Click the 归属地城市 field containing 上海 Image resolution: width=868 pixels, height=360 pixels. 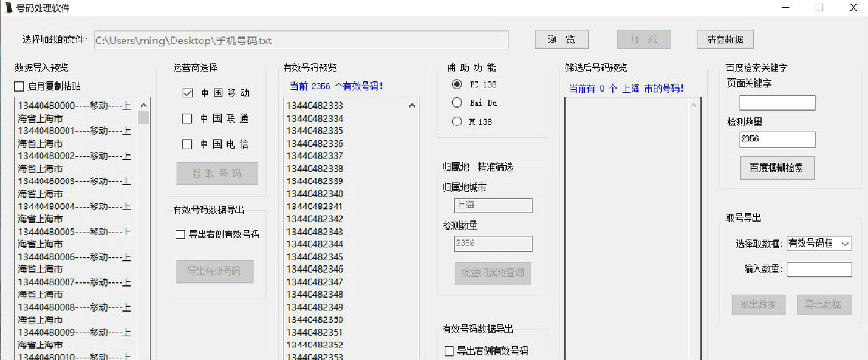click(493, 206)
